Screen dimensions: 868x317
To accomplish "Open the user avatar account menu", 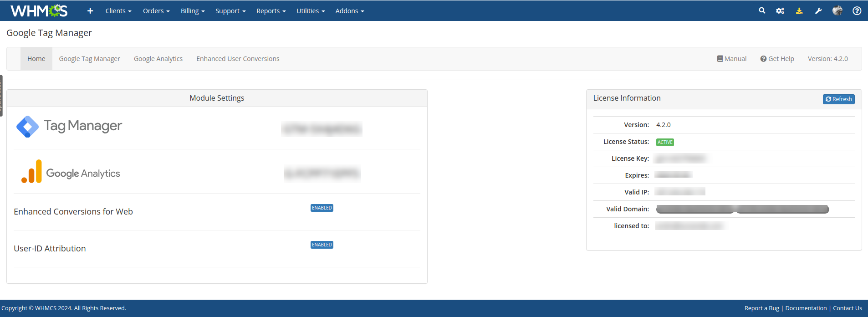I will (x=837, y=10).
